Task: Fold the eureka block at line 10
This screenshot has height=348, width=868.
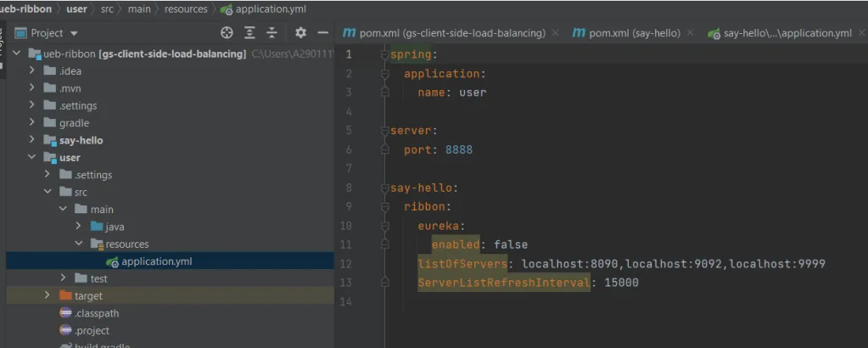Action: [x=384, y=226]
